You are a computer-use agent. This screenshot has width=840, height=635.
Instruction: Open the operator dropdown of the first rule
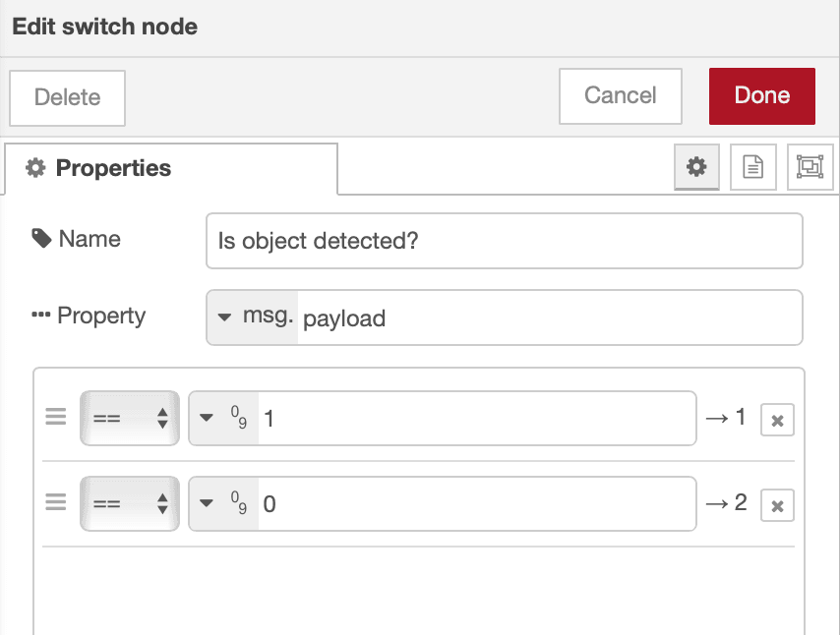pyautogui.click(x=129, y=417)
